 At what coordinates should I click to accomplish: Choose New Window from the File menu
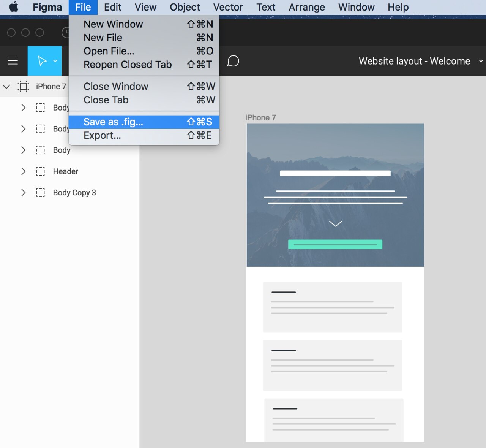(x=144, y=24)
